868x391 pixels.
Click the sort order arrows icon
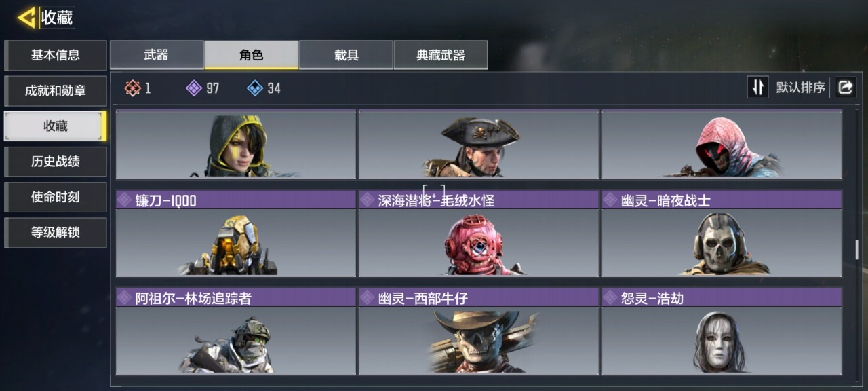(x=758, y=88)
